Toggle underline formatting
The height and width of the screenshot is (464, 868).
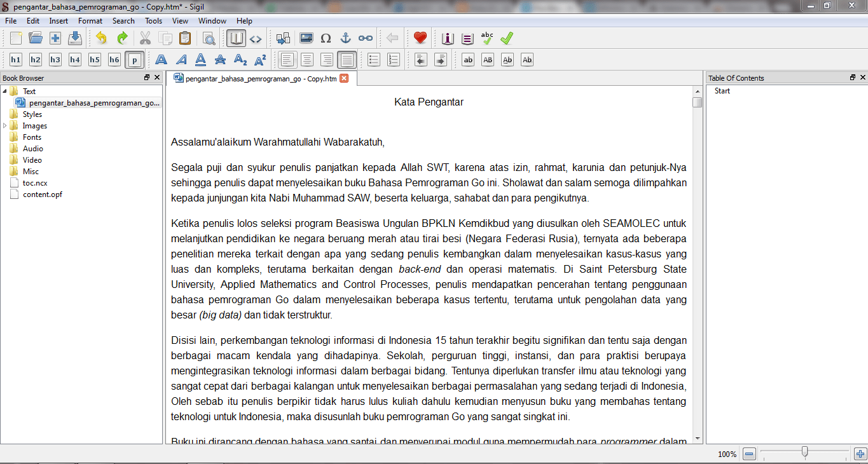coord(200,60)
